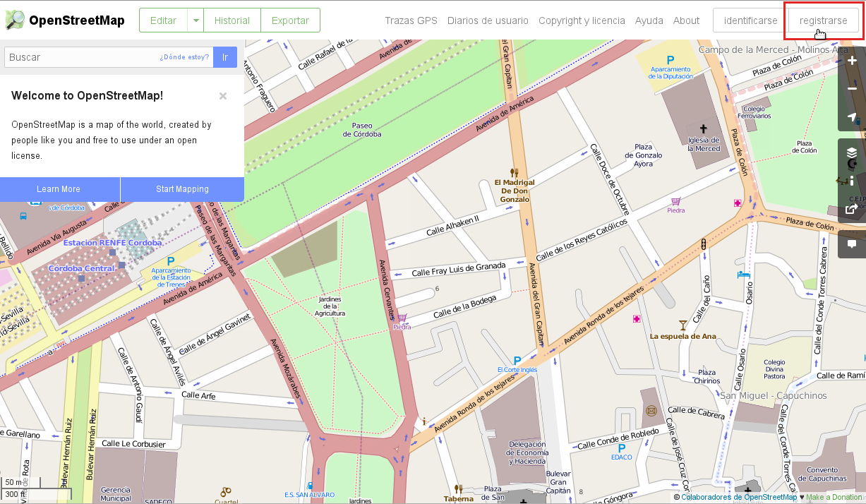
Task: Open Copyright y licencia page
Action: click(x=582, y=20)
